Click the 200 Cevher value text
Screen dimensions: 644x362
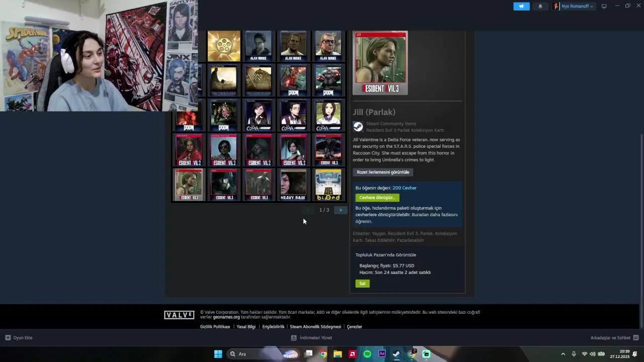click(x=405, y=188)
